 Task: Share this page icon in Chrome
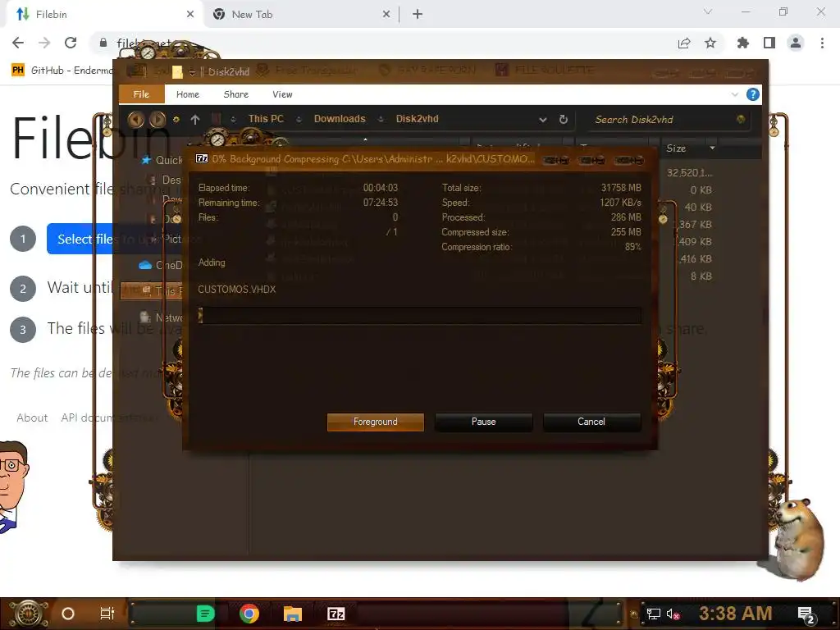[x=684, y=43]
